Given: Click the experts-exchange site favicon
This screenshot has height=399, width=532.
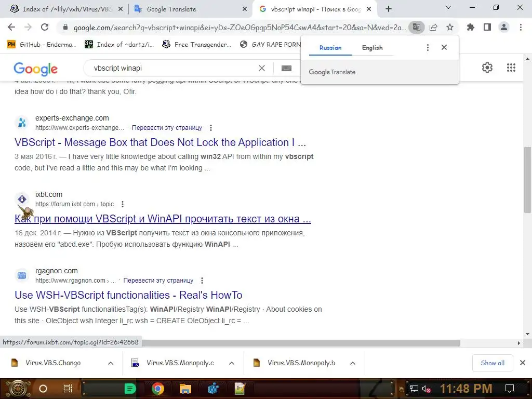Looking at the screenshot, I should (x=22, y=123).
